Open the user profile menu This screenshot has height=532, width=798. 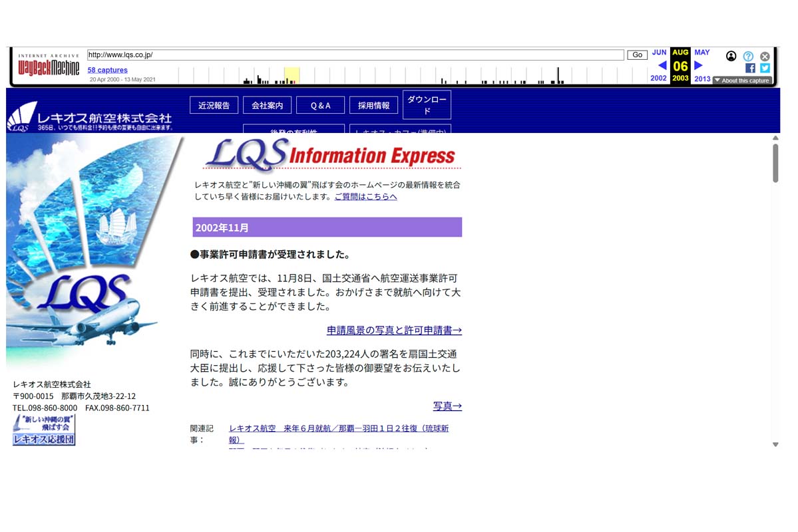tap(731, 56)
